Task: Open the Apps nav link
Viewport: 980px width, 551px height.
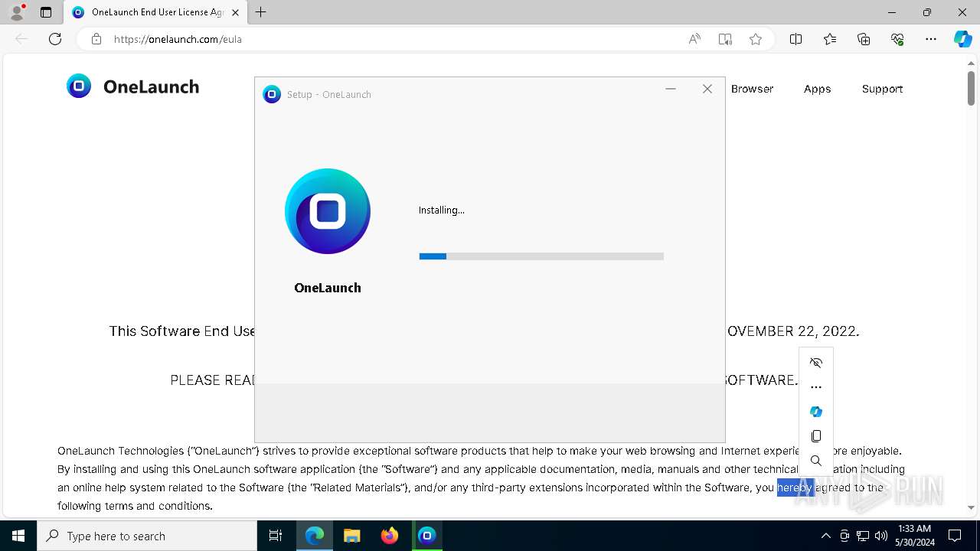Action: coord(817,89)
